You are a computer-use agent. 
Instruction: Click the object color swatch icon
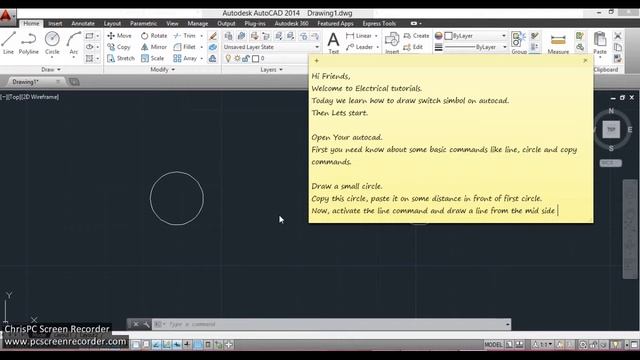438,36
